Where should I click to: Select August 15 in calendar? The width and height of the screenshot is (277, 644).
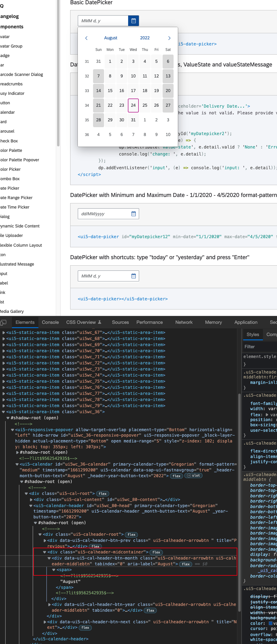coord(110,91)
